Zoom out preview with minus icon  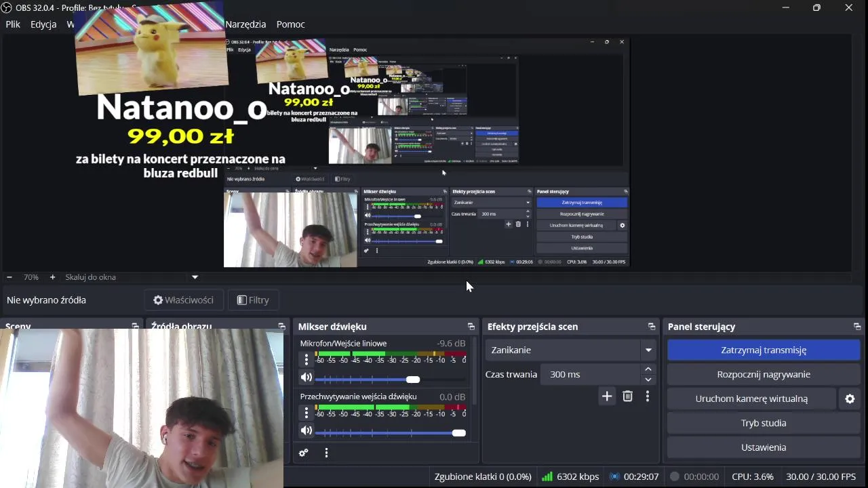(9, 277)
